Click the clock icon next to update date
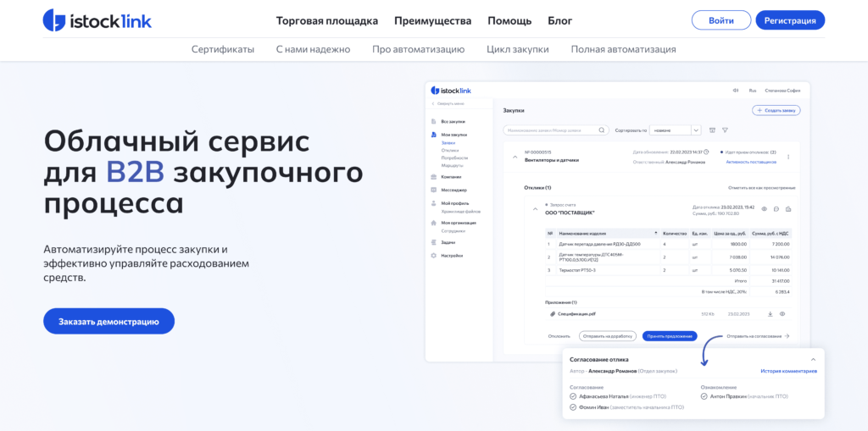Viewport: 868px width, 431px height. 706,152
